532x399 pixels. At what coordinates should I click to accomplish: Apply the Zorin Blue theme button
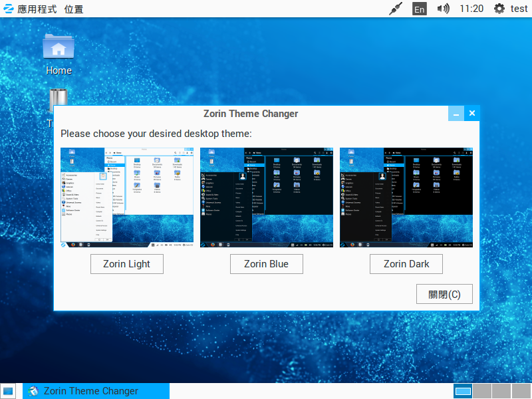coord(267,264)
